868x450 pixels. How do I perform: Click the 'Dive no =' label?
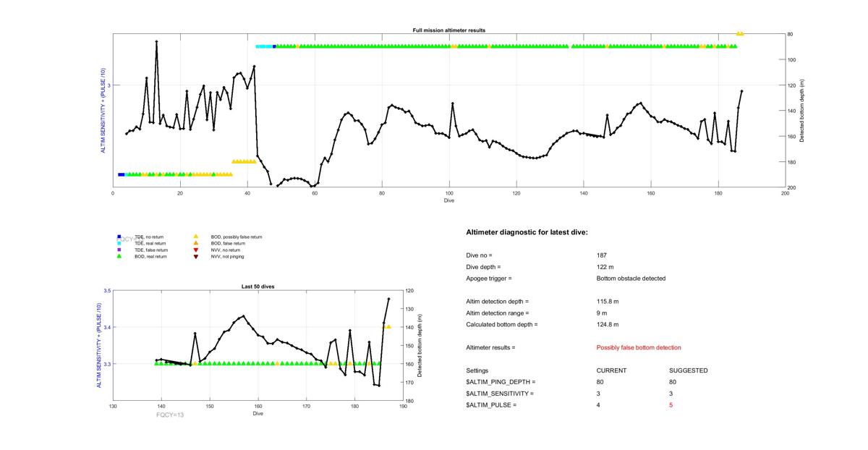pyautogui.click(x=479, y=255)
